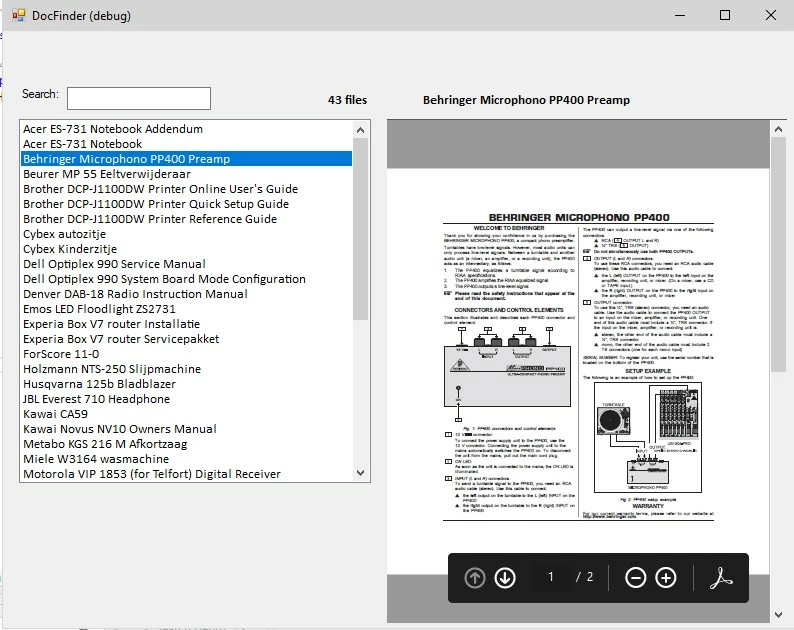Select Acer ES-731 Notebook Addendum

click(186, 129)
